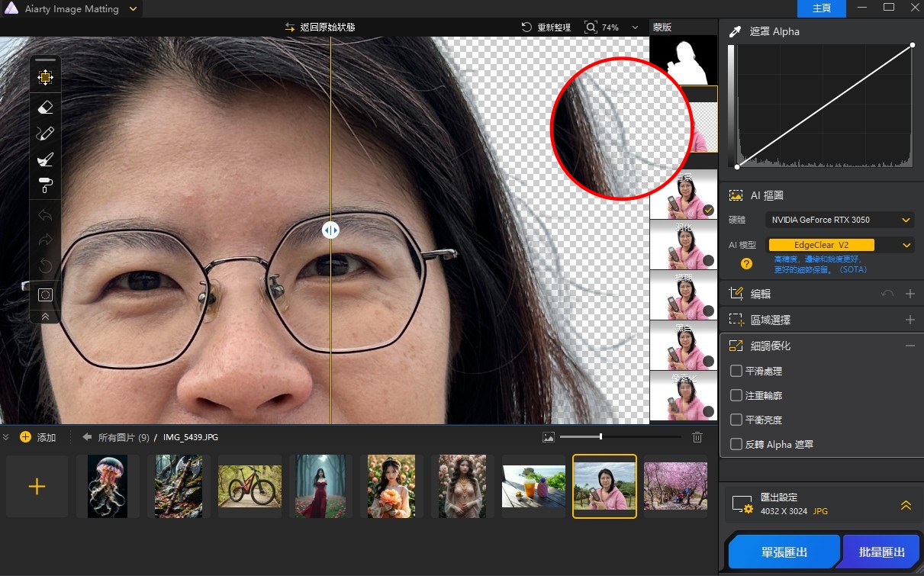
Task: Click the 編輯 section crop icon
Action: (736, 294)
